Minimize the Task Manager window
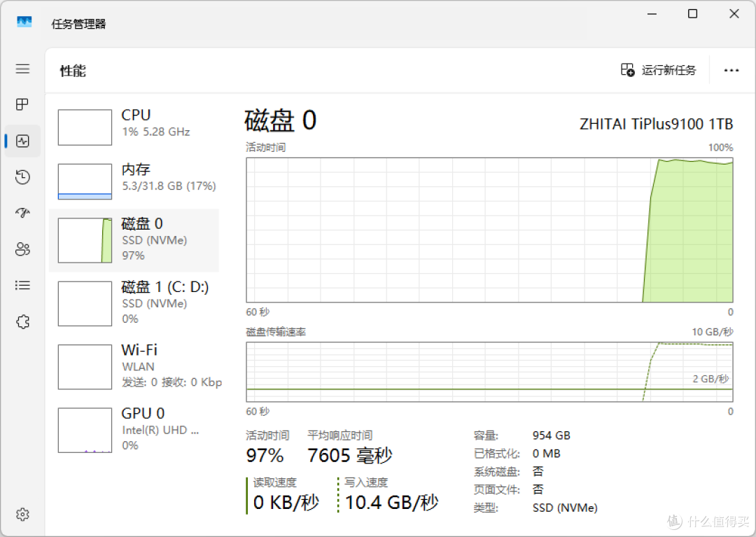This screenshot has height=537, width=756. [652, 14]
